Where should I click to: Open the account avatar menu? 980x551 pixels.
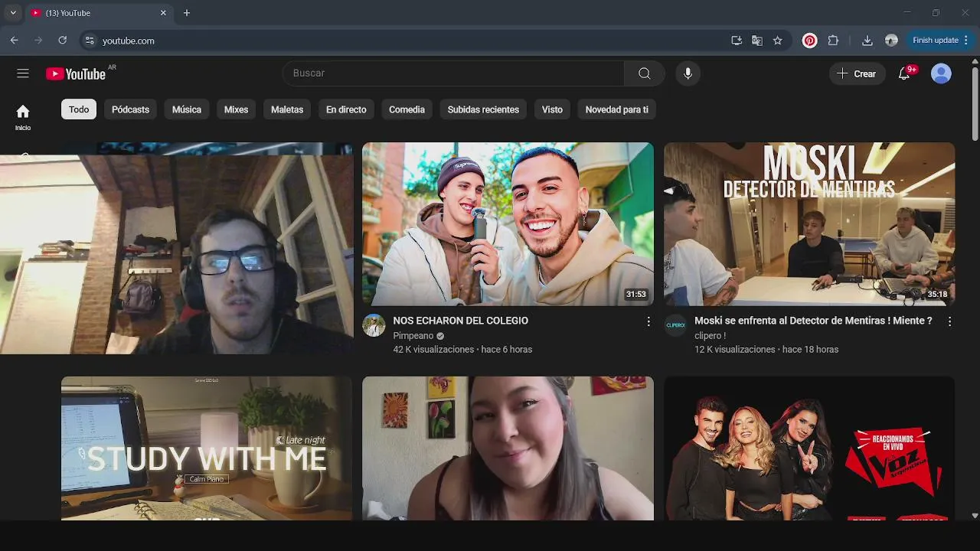(941, 73)
